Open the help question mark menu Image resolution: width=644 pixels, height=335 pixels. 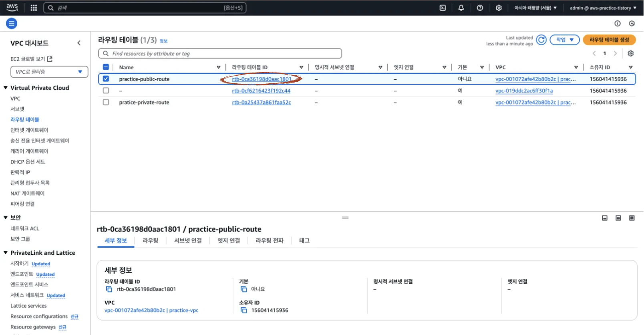pos(480,8)
